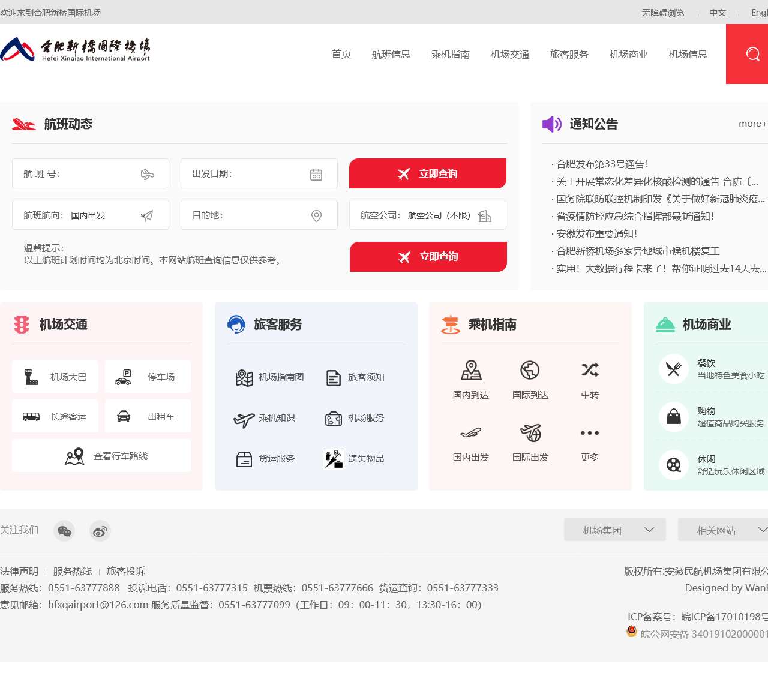
Task: Select 国际出发 international departures icon
Action: [530, 432]
